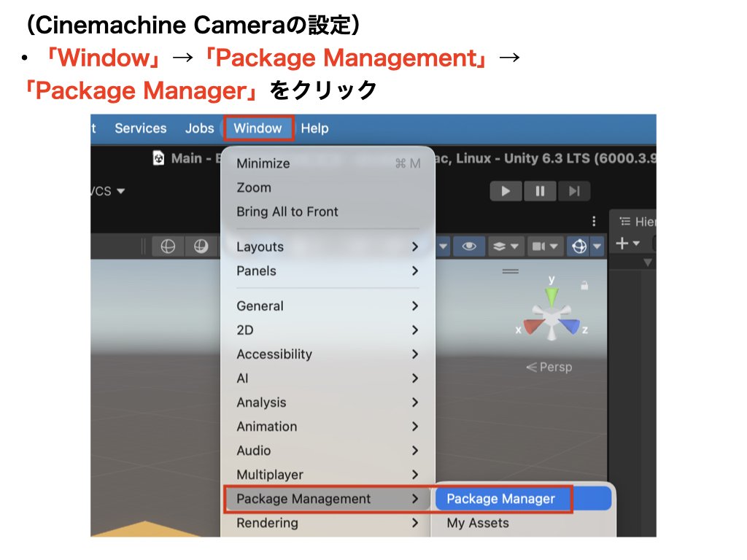Toggle scene visibility eye icon
Viewport: 747px width, 560px height.
[469, 246]
